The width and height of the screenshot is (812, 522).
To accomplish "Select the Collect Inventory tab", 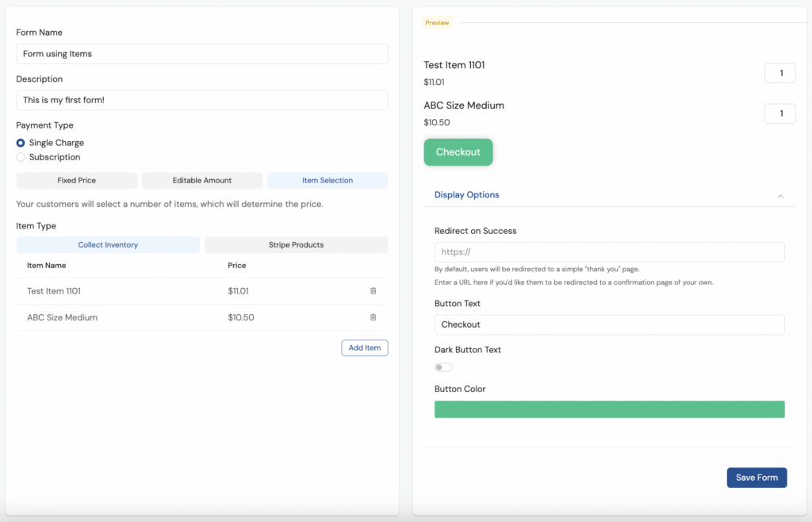I will pos(108,244).
